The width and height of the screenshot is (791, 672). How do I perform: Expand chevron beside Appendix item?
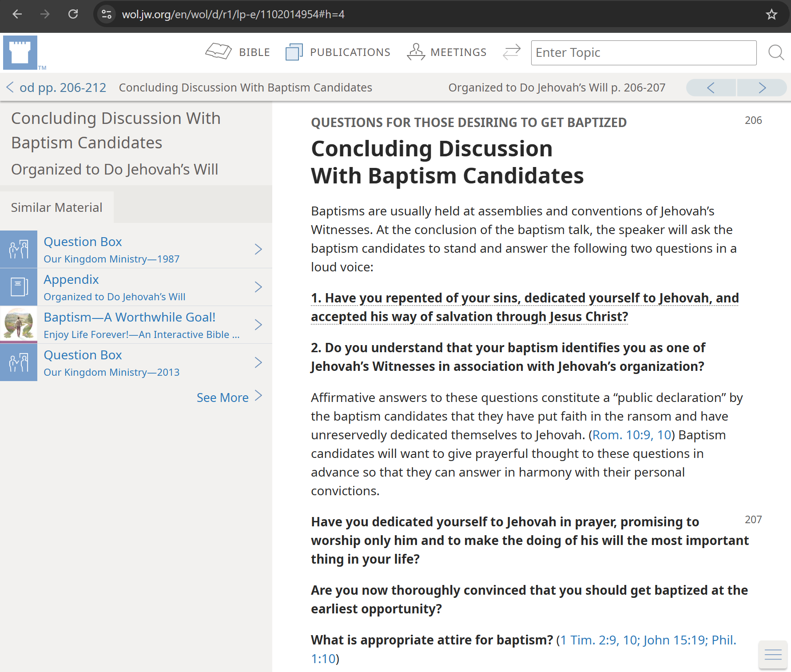click(x=258, y=287)
